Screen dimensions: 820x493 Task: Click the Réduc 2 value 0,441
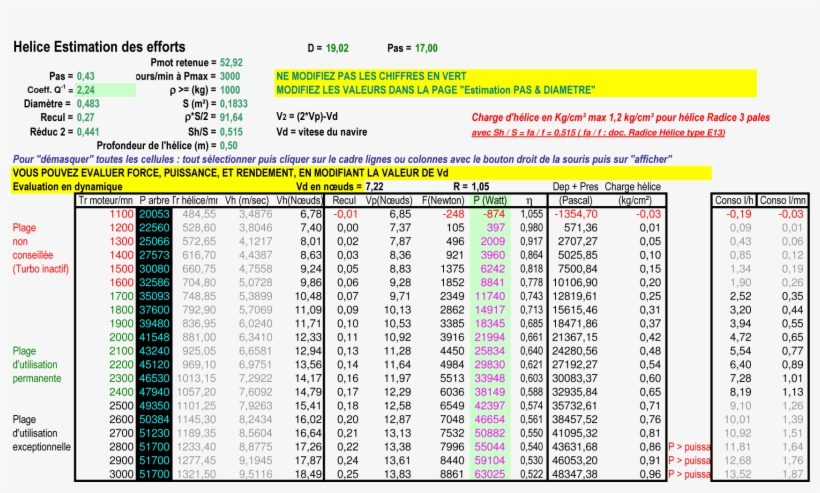88,132
